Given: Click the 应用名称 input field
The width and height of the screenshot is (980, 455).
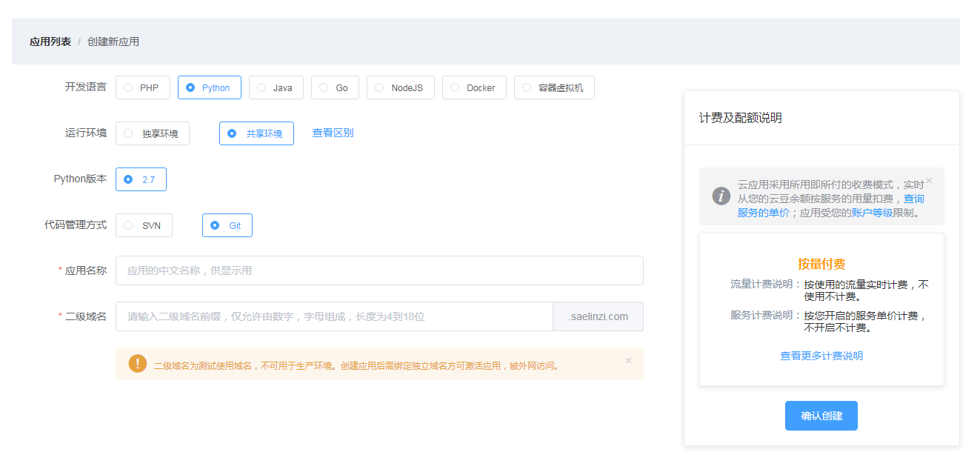Looking at the screenshot, I should click(379, 270).
